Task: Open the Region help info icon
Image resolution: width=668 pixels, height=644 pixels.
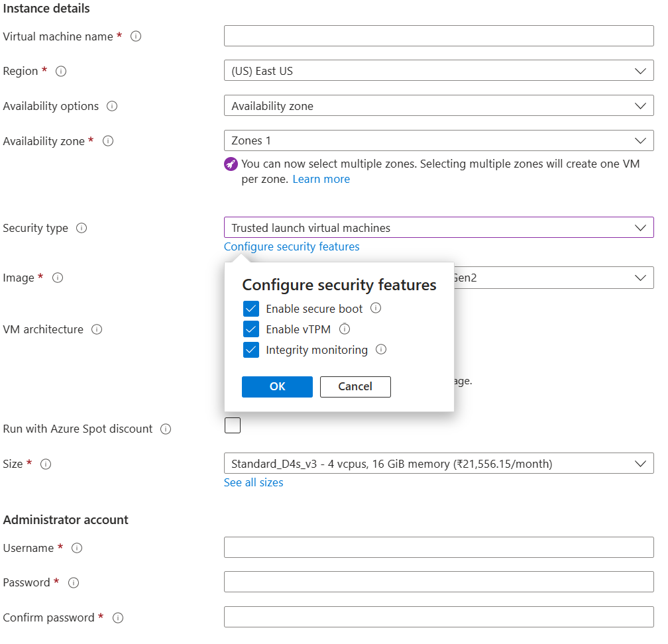Action: tap(60, 71)
